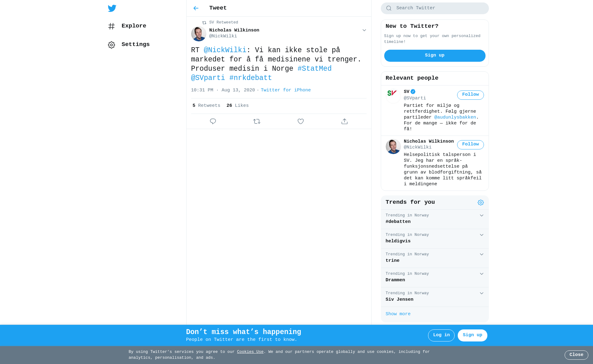The height and width of the screenshot is (364, 593).
Task: Follow the SV account
Action: click(470, 95)
